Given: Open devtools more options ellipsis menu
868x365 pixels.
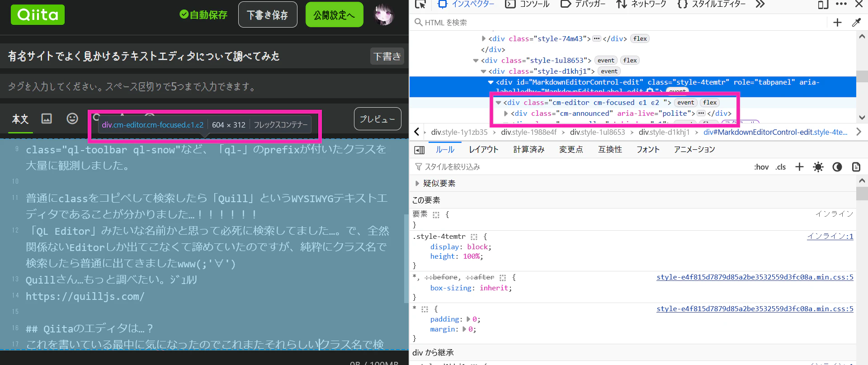Looking at the screenshot, I should click(841, 4).
